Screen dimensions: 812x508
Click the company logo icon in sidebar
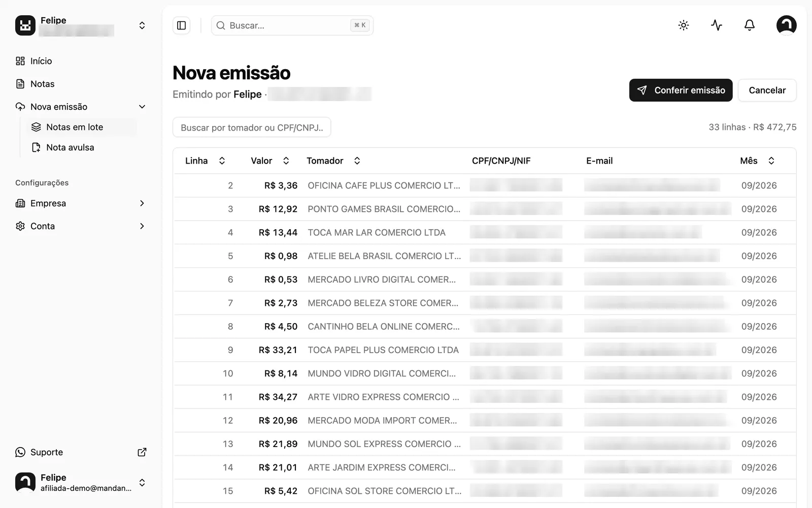[x=25, y=25]
